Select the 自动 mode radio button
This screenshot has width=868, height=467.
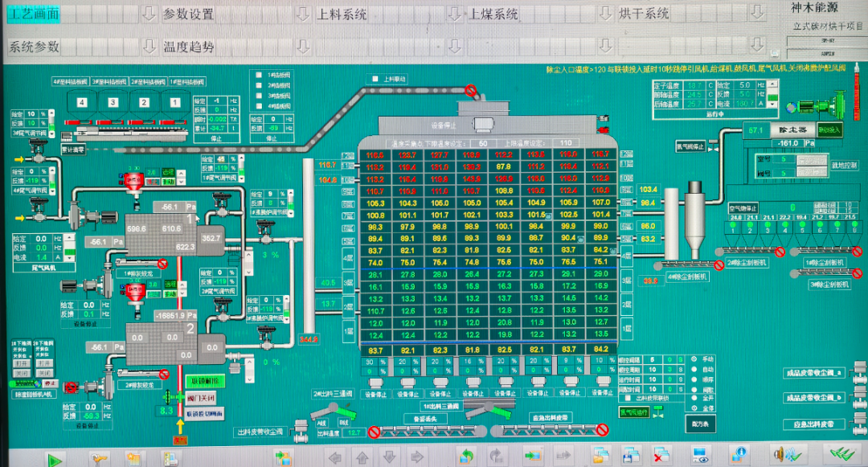693,370
